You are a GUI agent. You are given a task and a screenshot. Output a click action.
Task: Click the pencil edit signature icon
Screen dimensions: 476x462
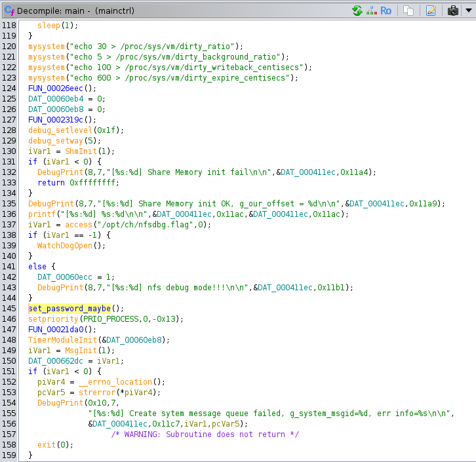coord(431,10)
